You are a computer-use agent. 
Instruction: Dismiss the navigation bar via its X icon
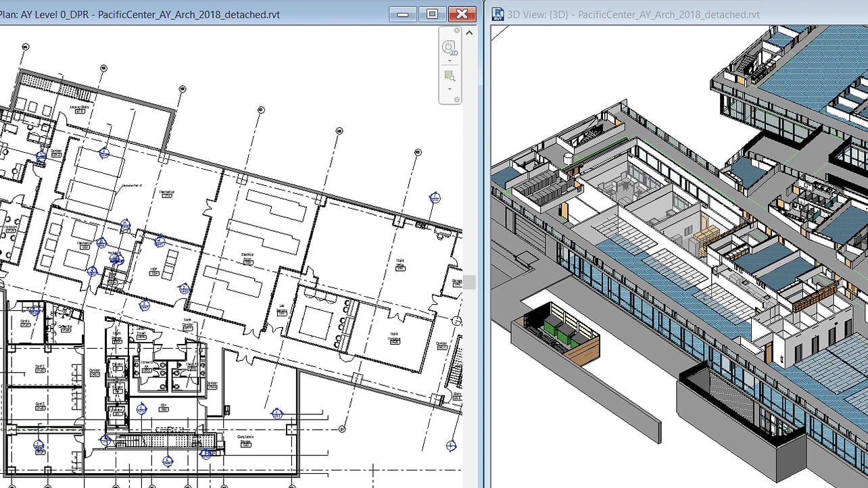pos(456,30)
